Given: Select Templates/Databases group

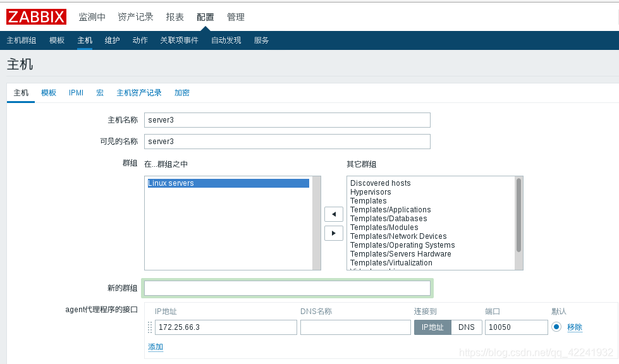Looking at the screenshot, I should 388,219.
